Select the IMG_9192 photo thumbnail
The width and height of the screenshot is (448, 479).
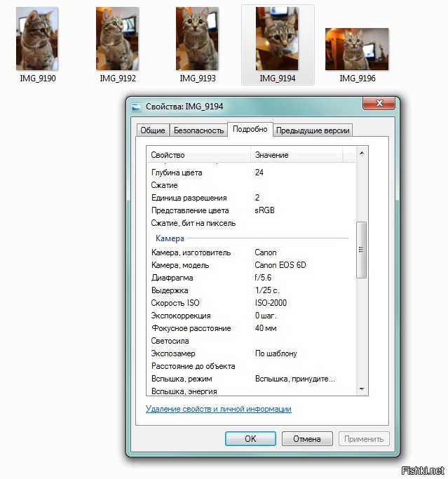tap(117, 39)
